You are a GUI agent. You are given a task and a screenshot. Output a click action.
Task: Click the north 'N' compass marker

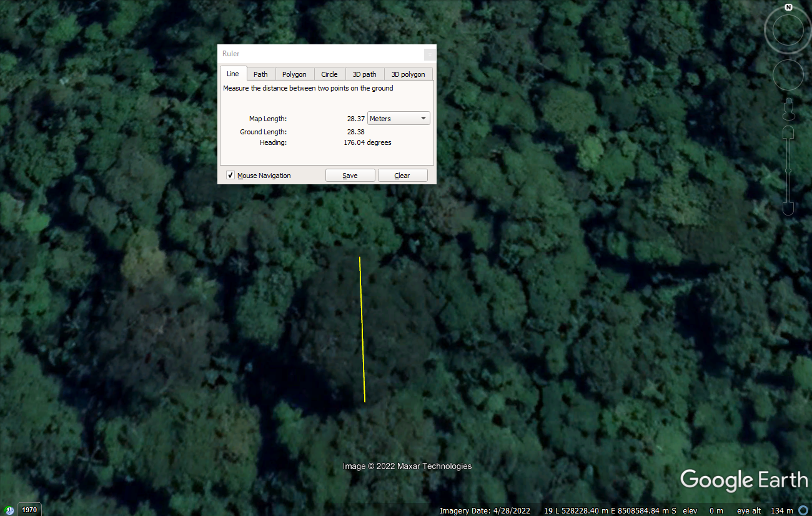tap(788, 7)
